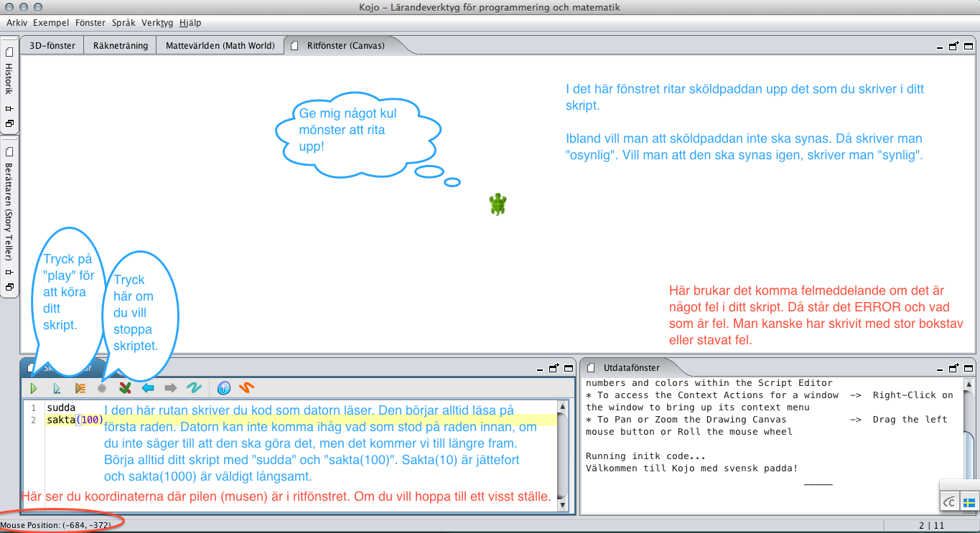Open the Verktyg menu

click(x=157, y=23)
